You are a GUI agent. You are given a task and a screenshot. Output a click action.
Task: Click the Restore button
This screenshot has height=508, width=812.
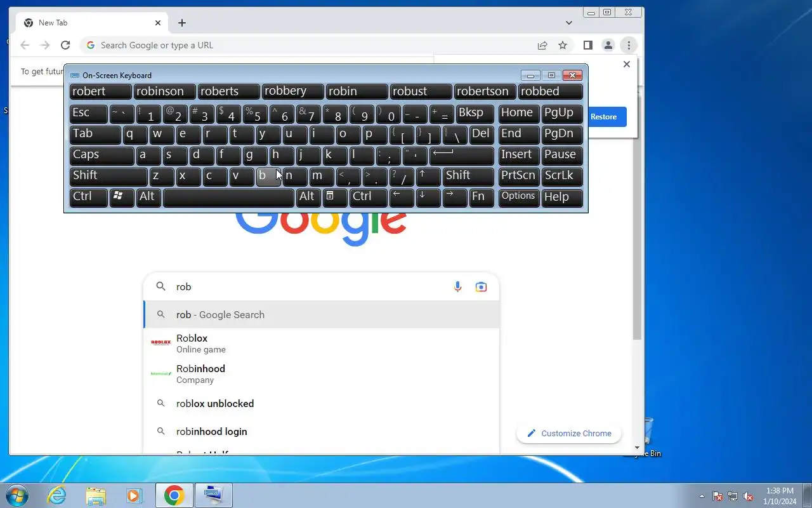(604, 117)
